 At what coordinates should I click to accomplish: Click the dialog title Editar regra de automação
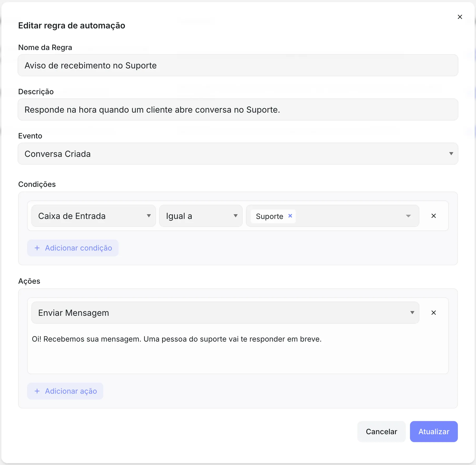click(72, 26)
